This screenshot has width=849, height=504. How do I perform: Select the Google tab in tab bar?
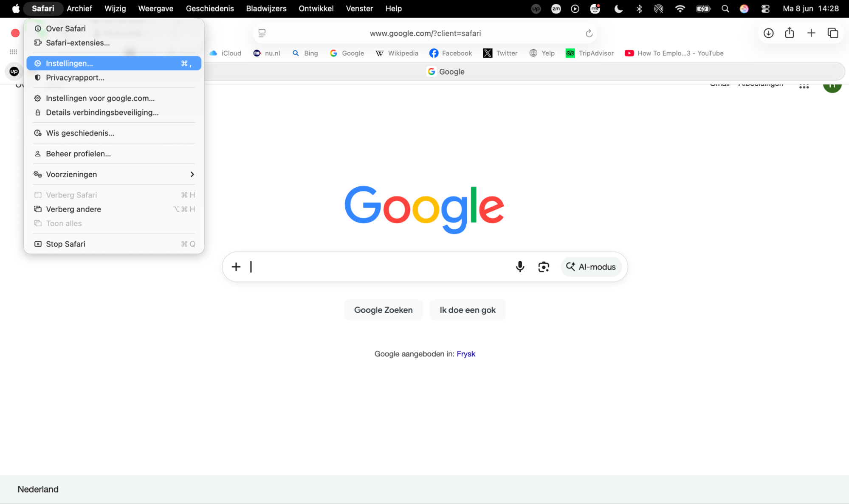tap(446, 72)
